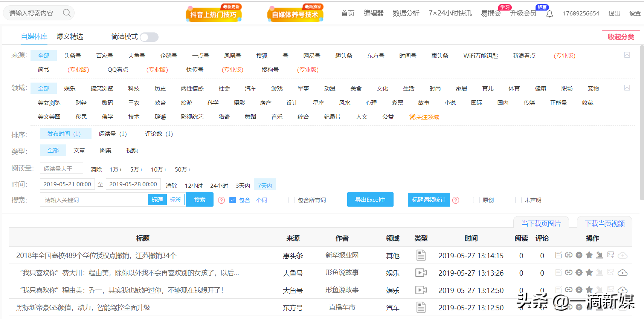The image size is (644, 319).
Task: Select 10万+ reading filter
Action: click(x=159, y=169)
